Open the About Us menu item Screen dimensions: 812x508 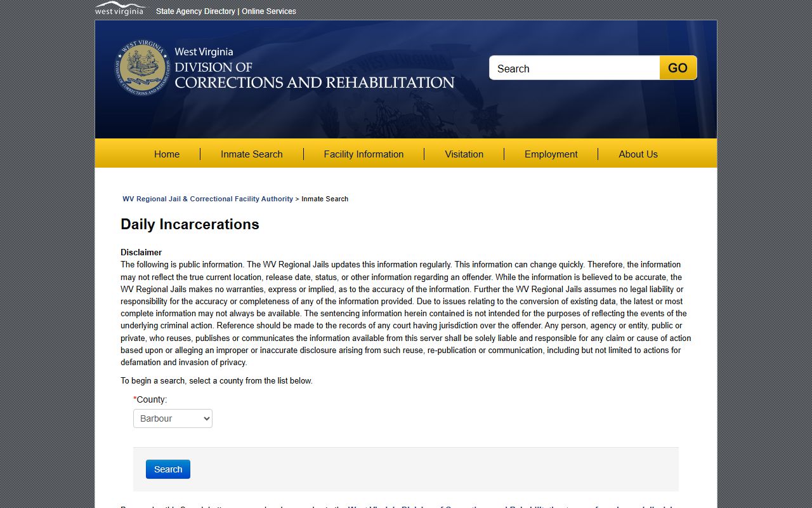(638, 154)
